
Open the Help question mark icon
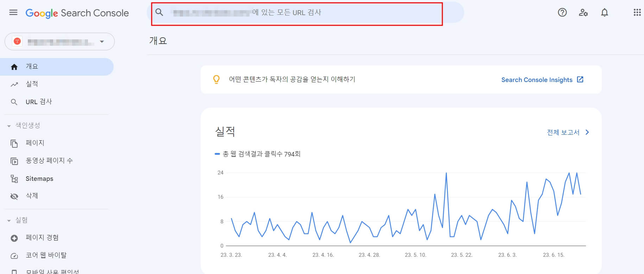click(562, 13)
